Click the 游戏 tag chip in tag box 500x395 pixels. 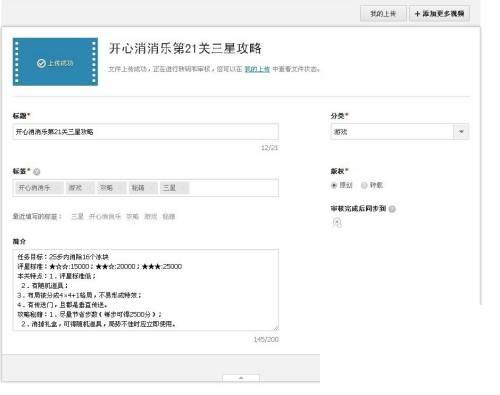pyautogui.click(x=80, y=188)
